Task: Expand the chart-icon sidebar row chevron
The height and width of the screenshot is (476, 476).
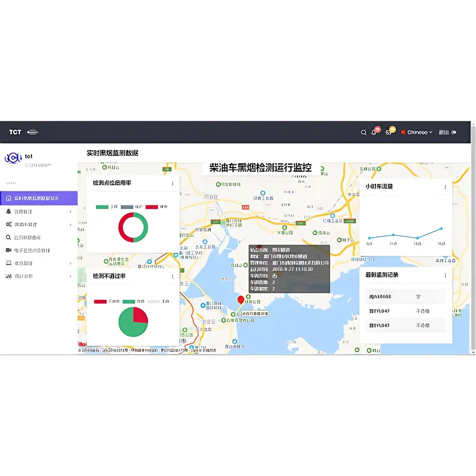Action: 70,276
